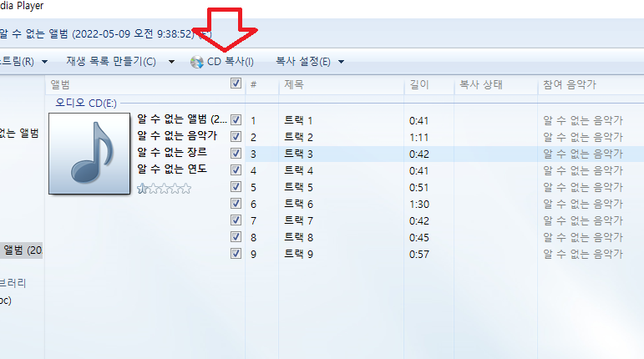Click the 재생 목록 만들기(C) toolbar button
This screenshot has height=359, width=644.
tap(109, 62)
